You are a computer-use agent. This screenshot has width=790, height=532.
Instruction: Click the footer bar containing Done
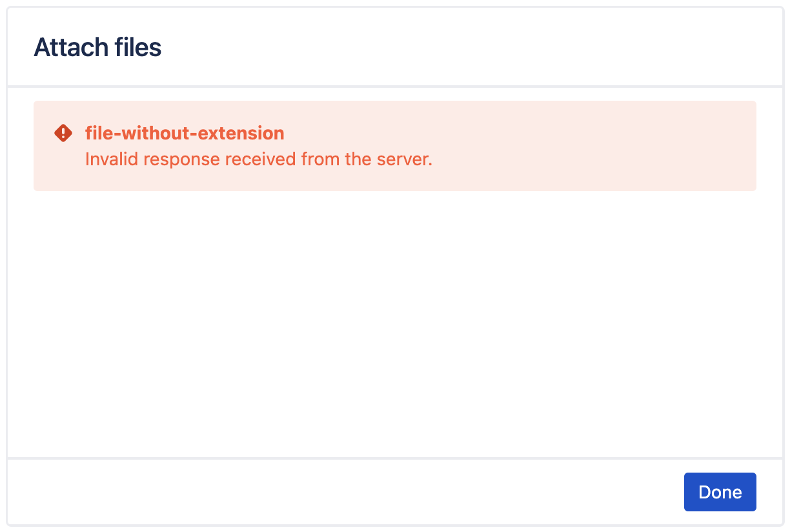[323, 492]
